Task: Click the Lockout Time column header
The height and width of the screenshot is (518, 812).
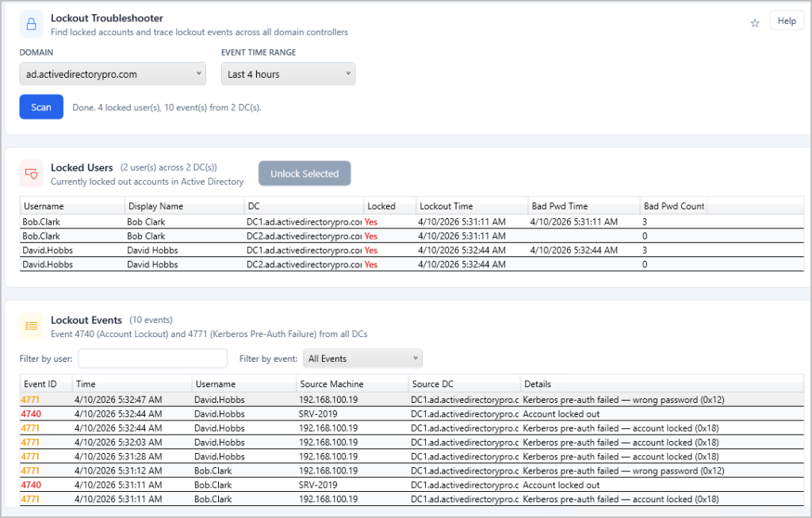Action: (x=472, y=206)
